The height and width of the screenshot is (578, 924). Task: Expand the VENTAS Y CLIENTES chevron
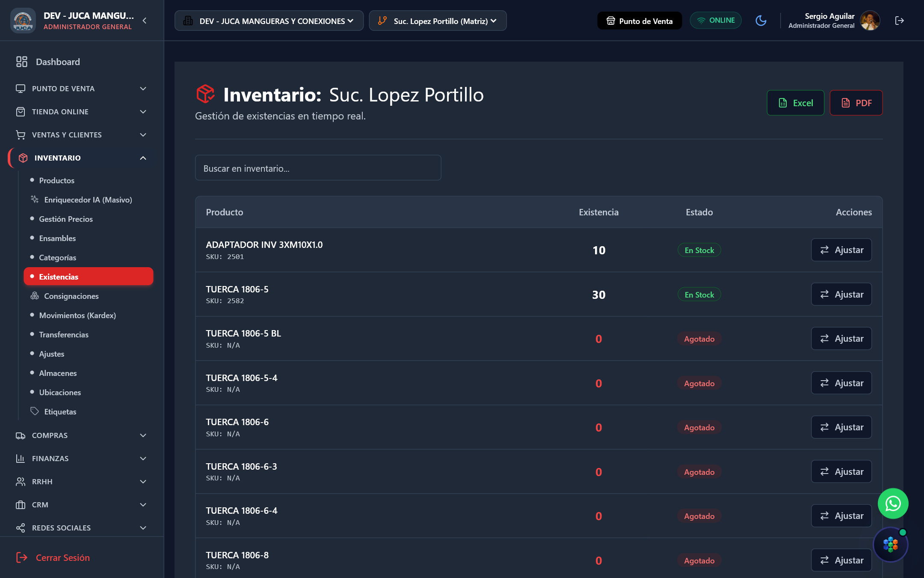coord(143,135)
